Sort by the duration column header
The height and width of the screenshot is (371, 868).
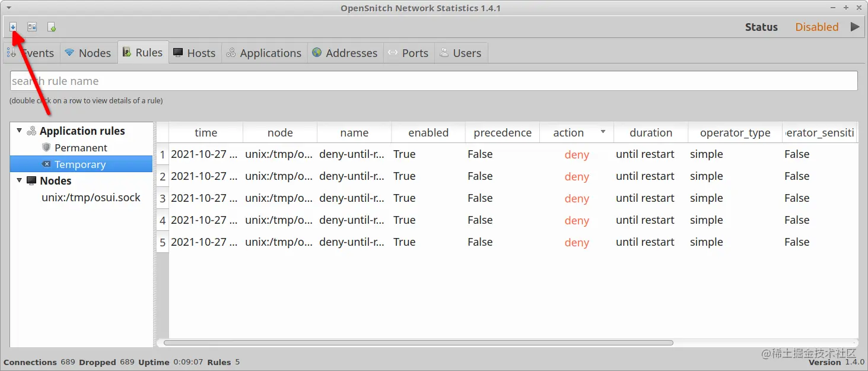(x=651, y=132)
